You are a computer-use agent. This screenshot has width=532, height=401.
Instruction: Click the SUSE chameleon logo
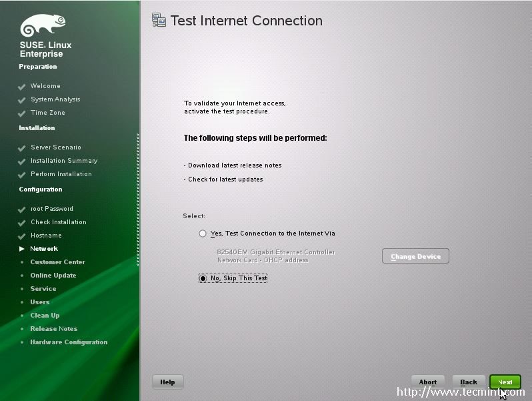point(43,25)
